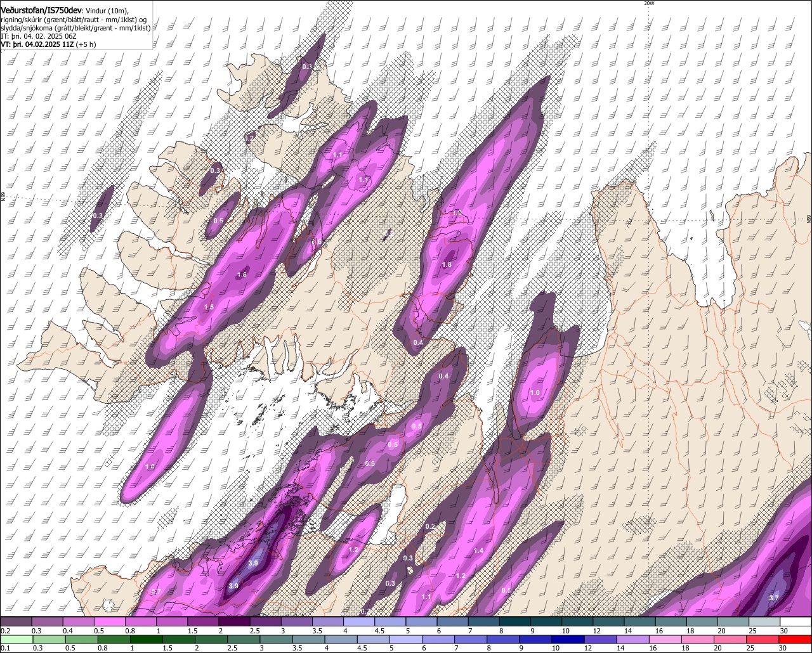Image resolution: width=812 pixels, height=653 pixels.
Task: Select the white 30 swatch in upper legend
Action: pyautogui.click(x=796, y=621)
